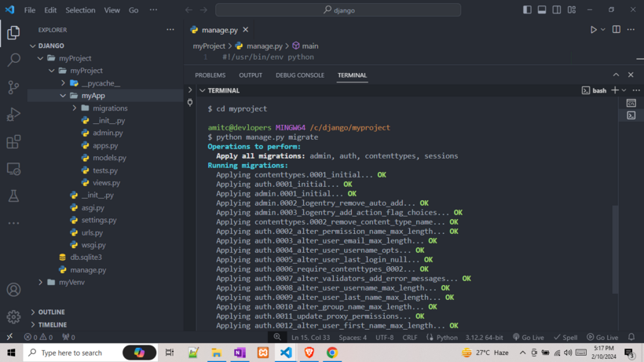Open the Run and Debug view
The width and height of the screenshot is (644, 362).
click(x=13, y=115)
